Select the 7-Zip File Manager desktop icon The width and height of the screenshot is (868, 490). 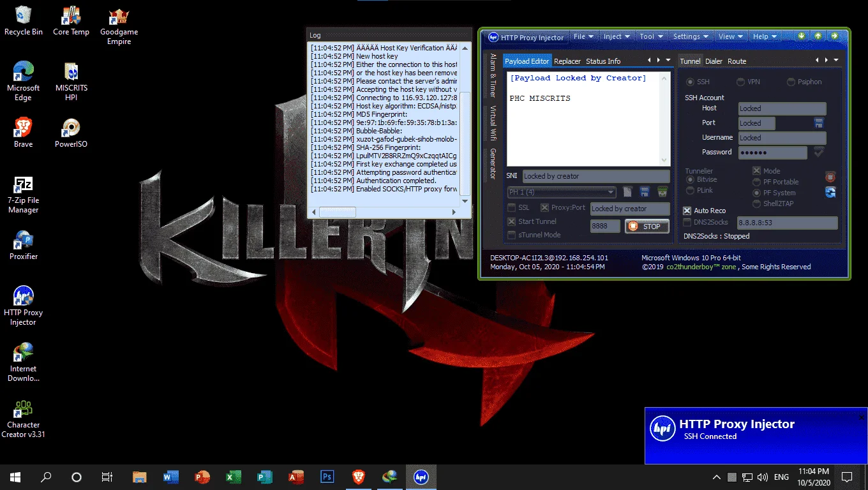pyautogui.click(x=24, y=195)
